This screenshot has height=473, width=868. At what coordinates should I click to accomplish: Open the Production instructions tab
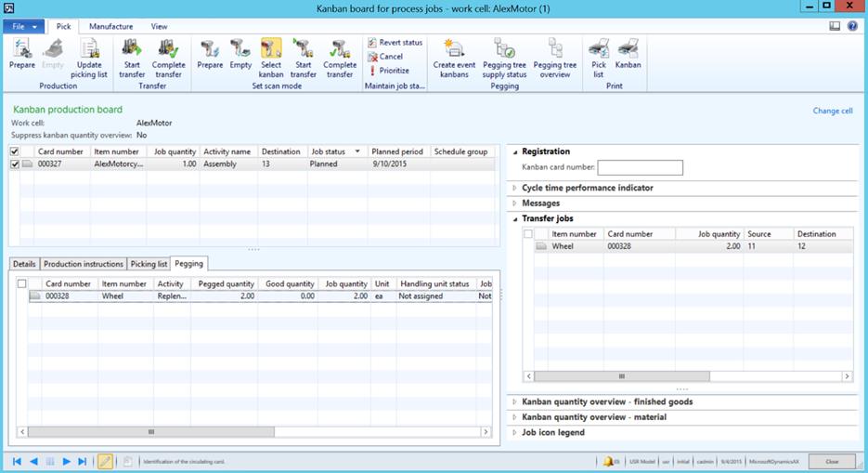84,264
